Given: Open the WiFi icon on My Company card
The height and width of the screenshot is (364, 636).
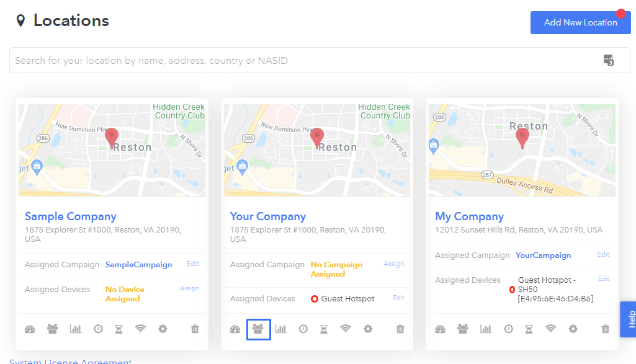Looking at the screenshot, I should click(x=550, y=329).
